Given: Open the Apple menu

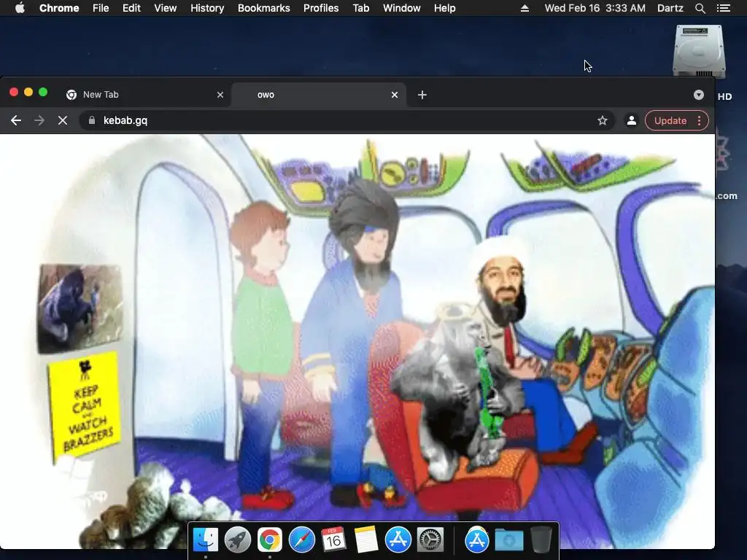Looking at the screenshot, I should (x=20, y=8).
